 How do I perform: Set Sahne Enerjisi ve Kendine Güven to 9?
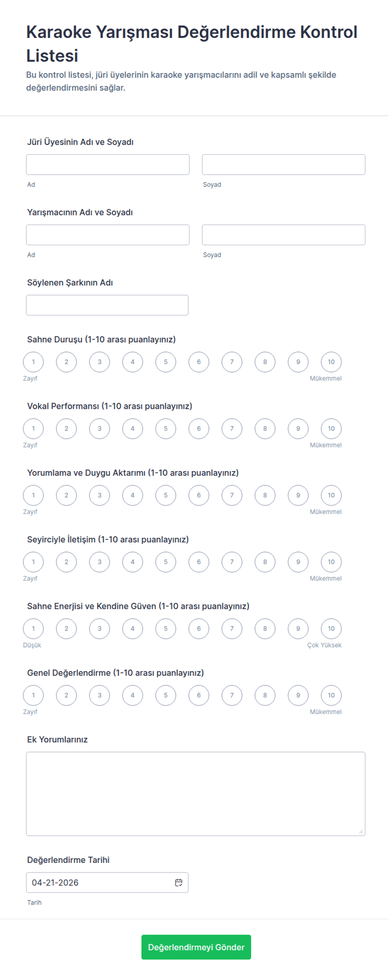pyautogui.click(x=298, y=629)
